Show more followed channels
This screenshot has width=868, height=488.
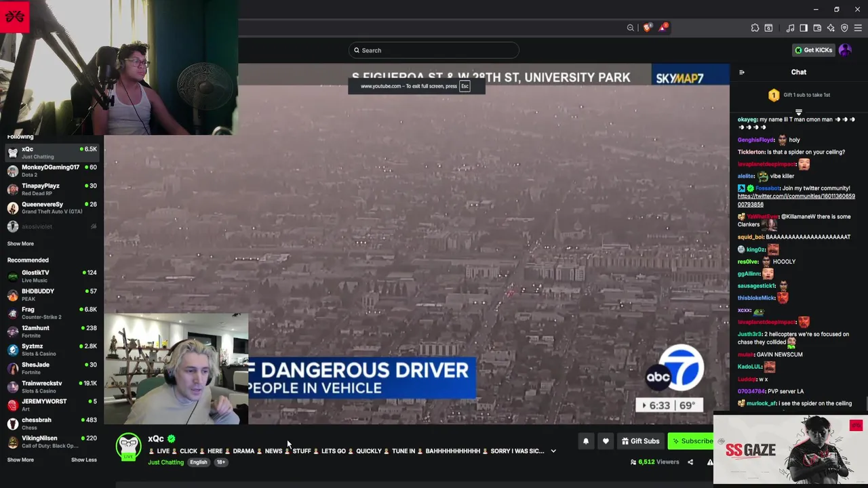[20, 244]
